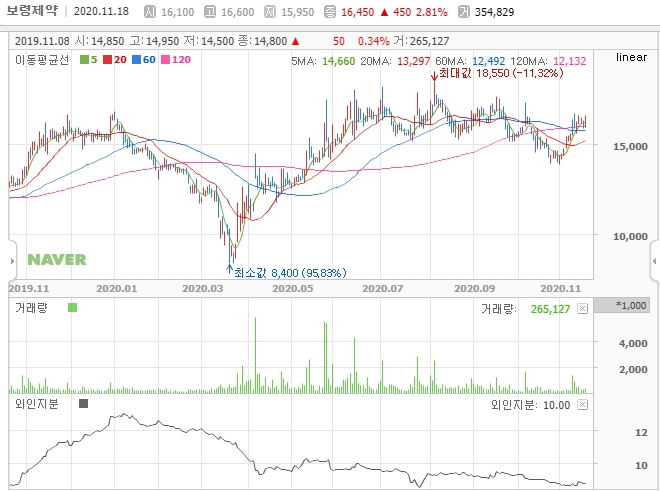
Task: Toggle the 120-day moving average swatch
Action: [165, 60]
